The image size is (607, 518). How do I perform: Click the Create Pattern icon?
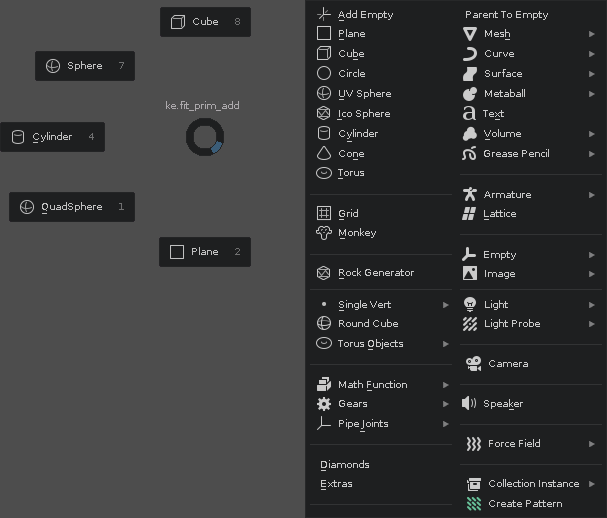(474, 504)
